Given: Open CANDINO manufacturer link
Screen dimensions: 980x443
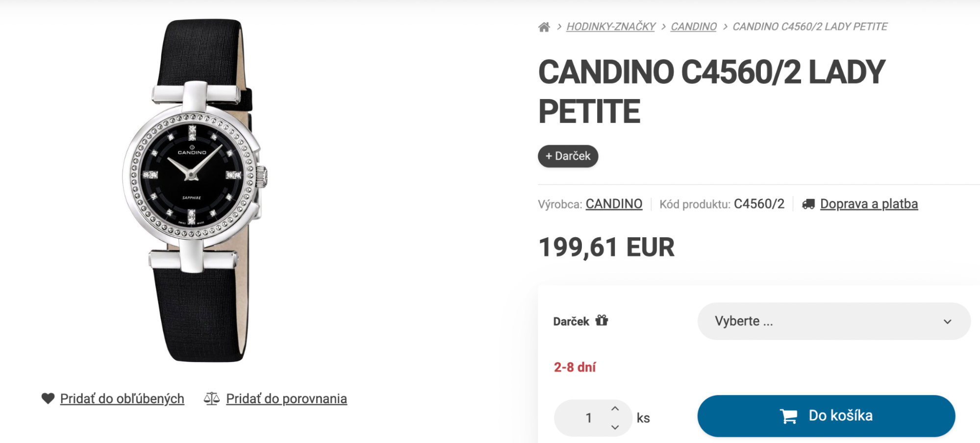Looking at the screenshot, I should coord(614,204).
